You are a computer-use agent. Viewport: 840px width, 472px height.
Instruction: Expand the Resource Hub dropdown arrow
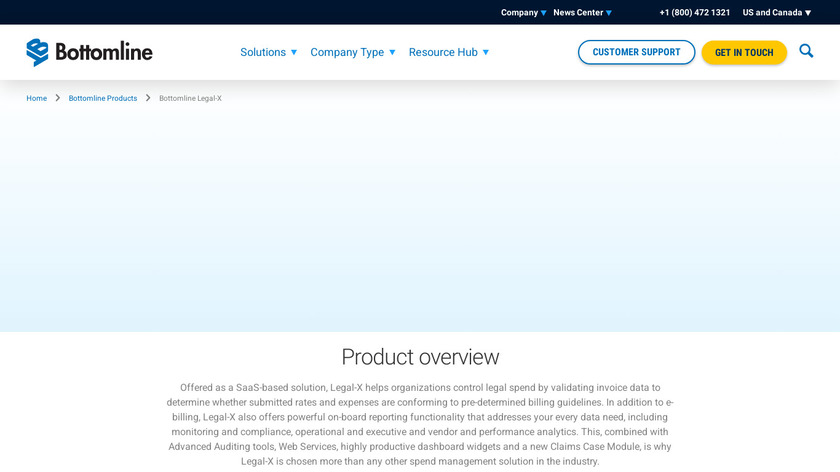click(x=486, y=53)
